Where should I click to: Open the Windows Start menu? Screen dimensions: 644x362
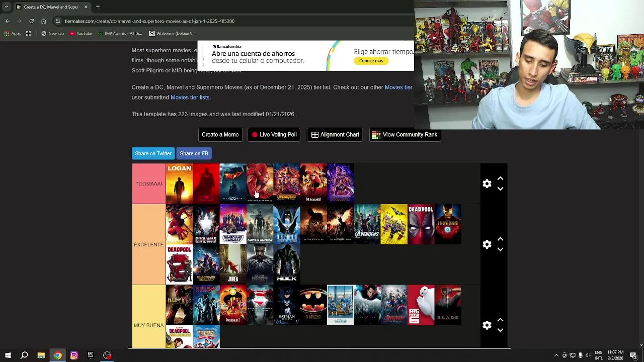click(8, 355)
